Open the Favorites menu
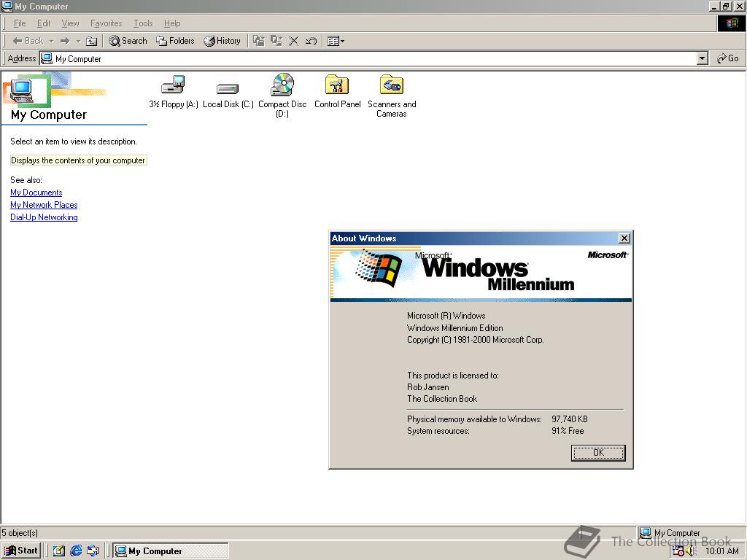The image size is (747, 560). click(x=107, y=23)
